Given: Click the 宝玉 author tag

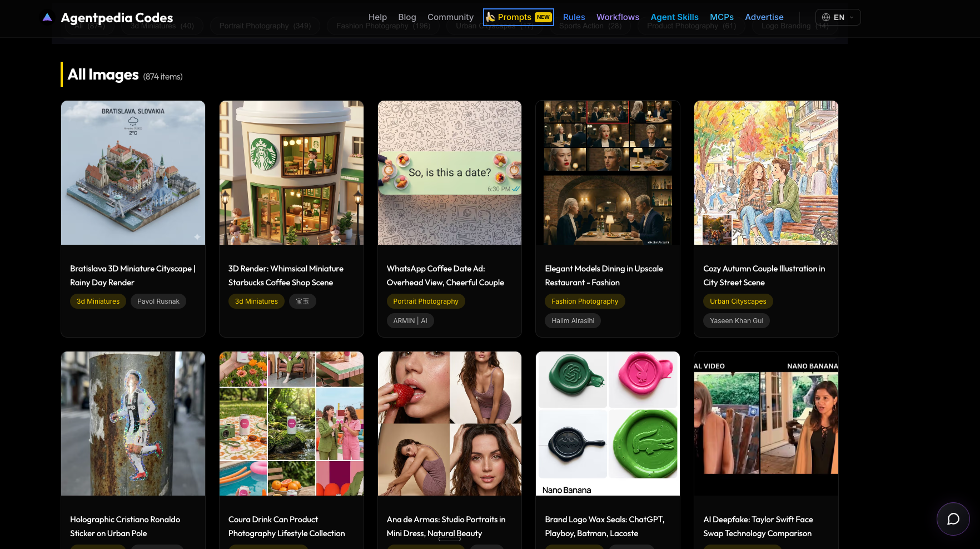Looking at the screenshot, I should coord(302,301).
